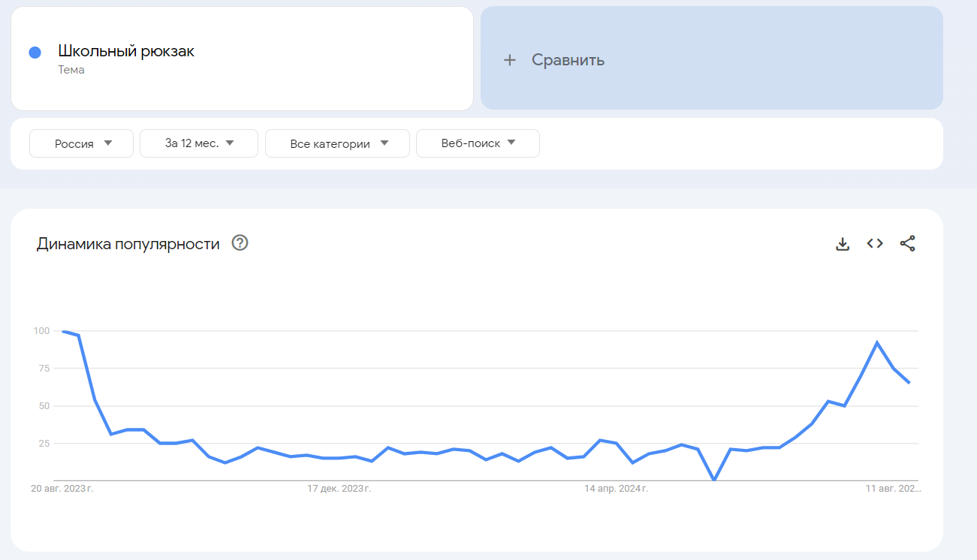Click Сравнить to add comparison term
Screen dimensions: 977x560
pyautogui.click(x=566, y=59)
